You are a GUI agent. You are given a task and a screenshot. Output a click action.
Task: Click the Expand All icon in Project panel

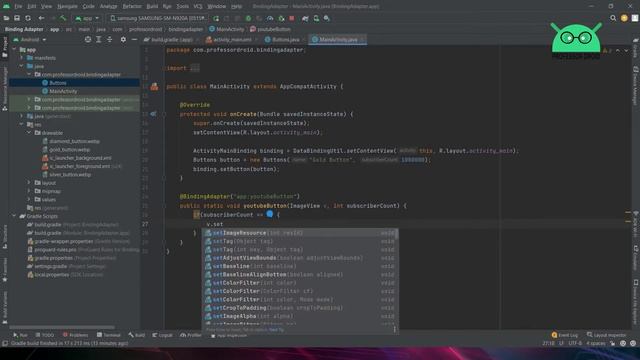[99, 40]
